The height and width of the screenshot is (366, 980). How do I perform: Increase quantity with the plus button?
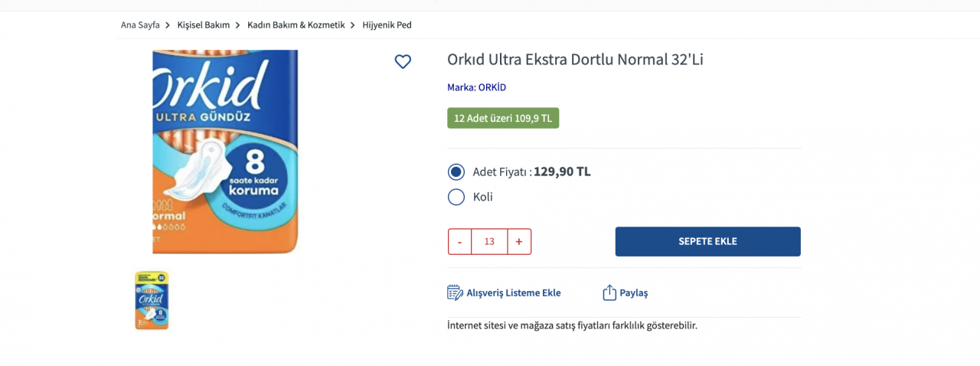coord(519,241)
